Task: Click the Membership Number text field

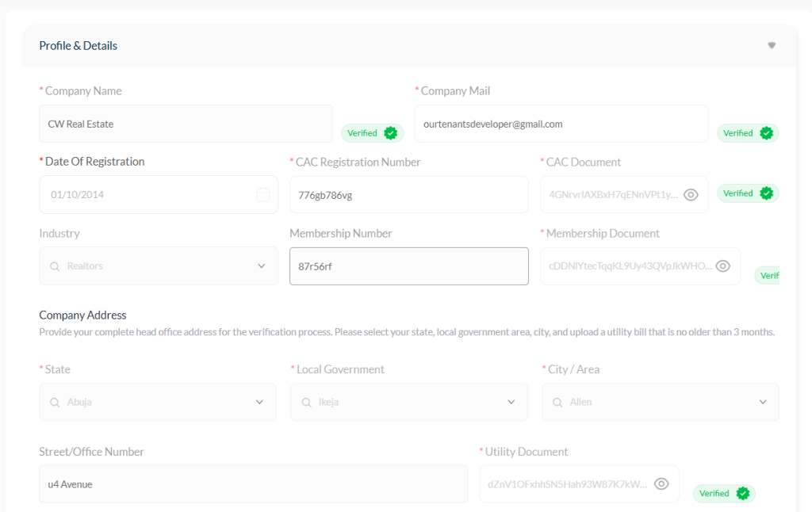Action: click(x=408, y=266)
